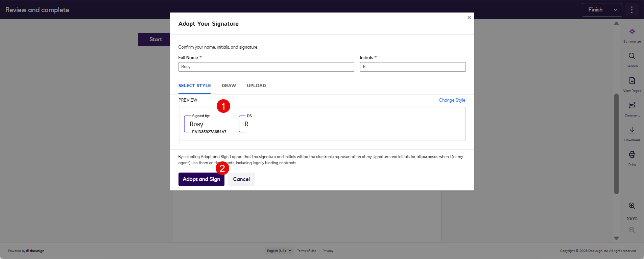Viewport: 644px width, 259px height.
Task: Zoom in with the magnifier plus icon
Action: click(632, 206)
